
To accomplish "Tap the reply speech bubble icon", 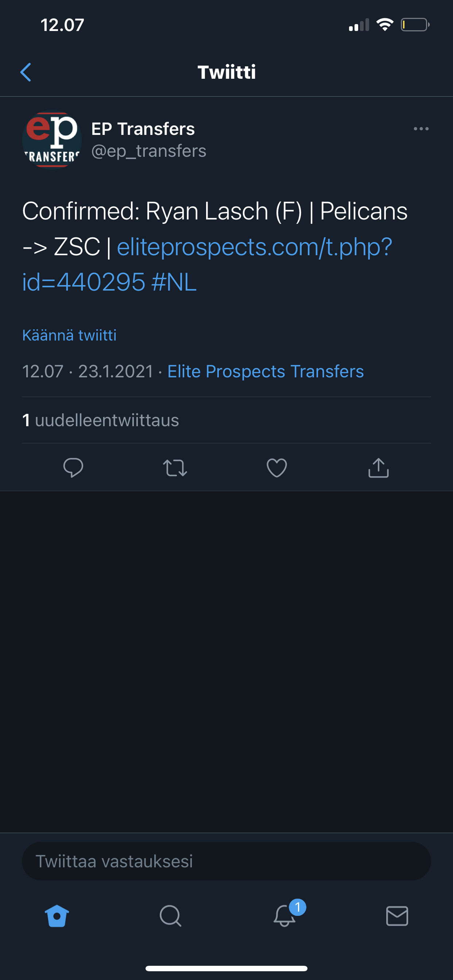I will click(73, 467).
